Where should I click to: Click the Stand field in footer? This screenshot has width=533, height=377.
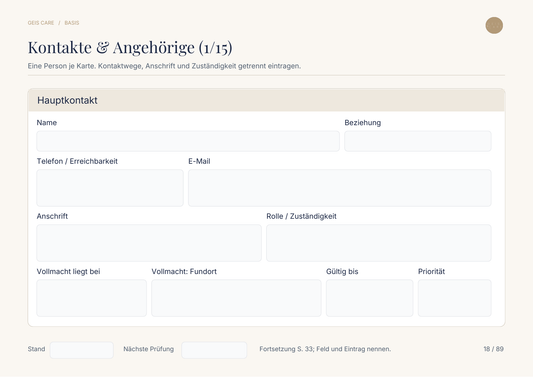pos(82,350)
